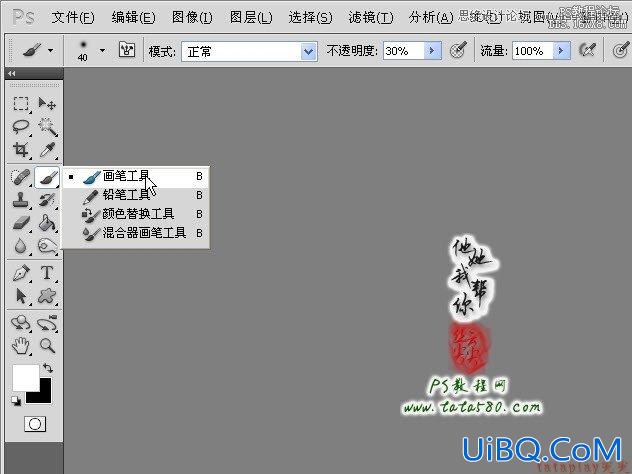632x474 pixels.
Task: Open the Edit menu
Action: click(133, 17)
